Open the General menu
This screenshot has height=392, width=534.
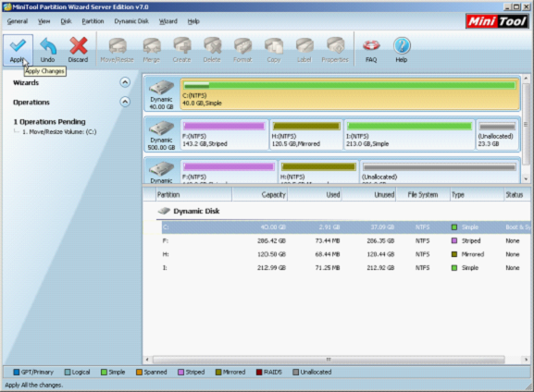tap(18, 21)
